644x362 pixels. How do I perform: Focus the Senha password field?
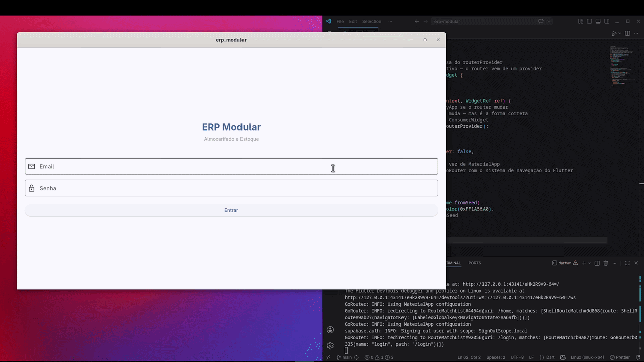pyautogui.click(x=231, y=188)
